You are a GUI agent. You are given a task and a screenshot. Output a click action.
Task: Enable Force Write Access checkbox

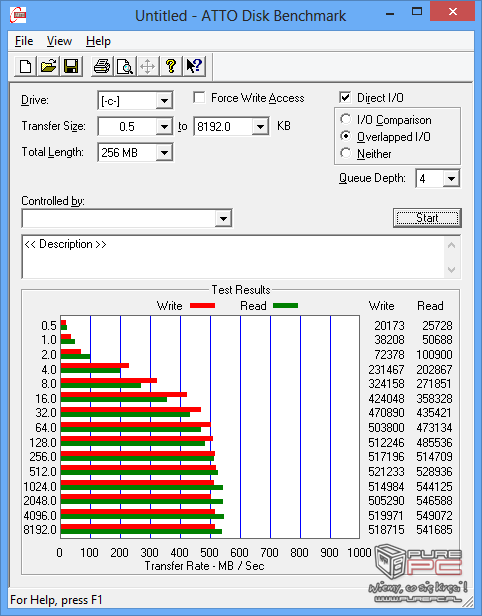[x=199, y=97]
